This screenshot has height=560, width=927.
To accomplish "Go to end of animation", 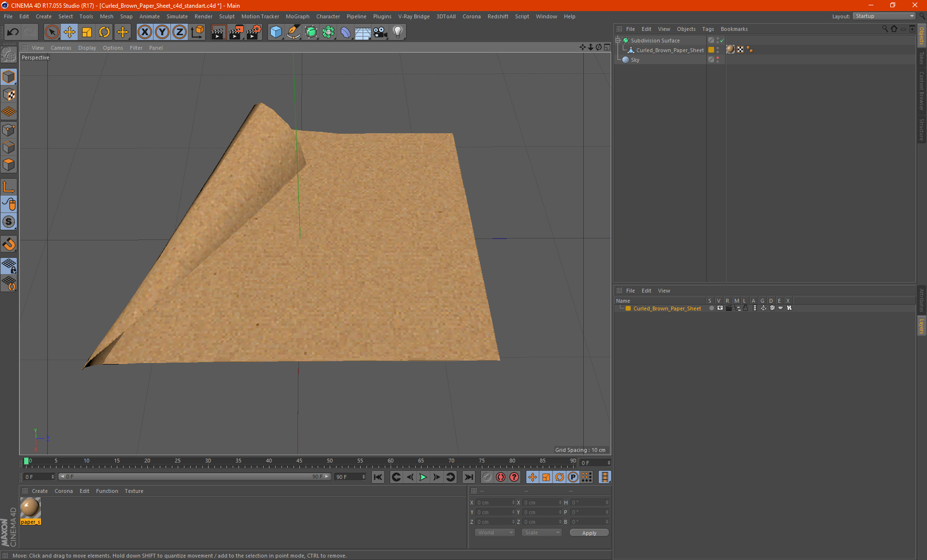I will coord(468,477).
